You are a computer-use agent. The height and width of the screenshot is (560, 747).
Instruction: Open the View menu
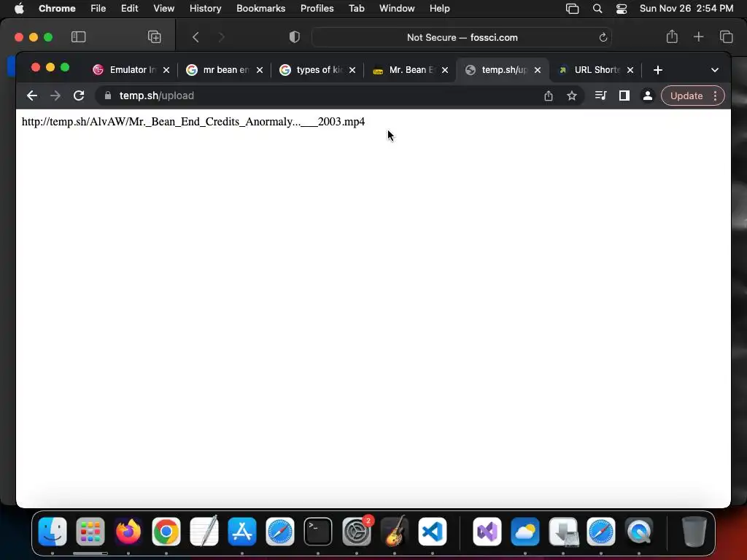(x=163, y=9)
